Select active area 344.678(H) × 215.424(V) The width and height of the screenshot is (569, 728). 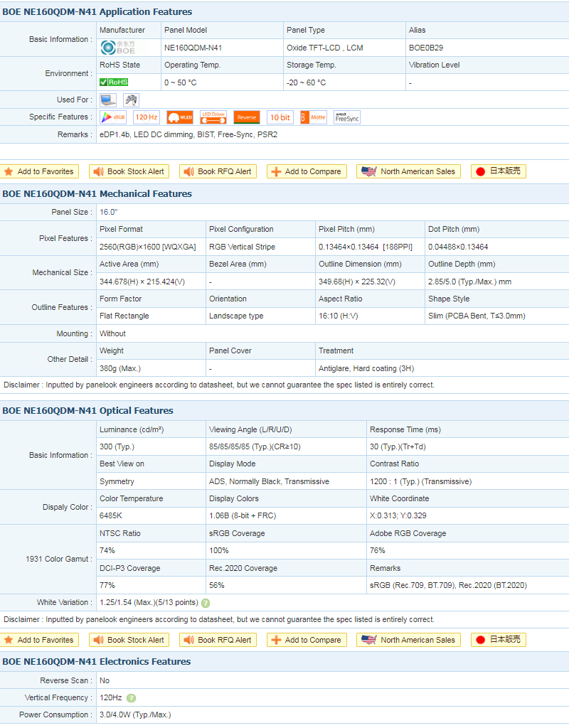(142, 282)
